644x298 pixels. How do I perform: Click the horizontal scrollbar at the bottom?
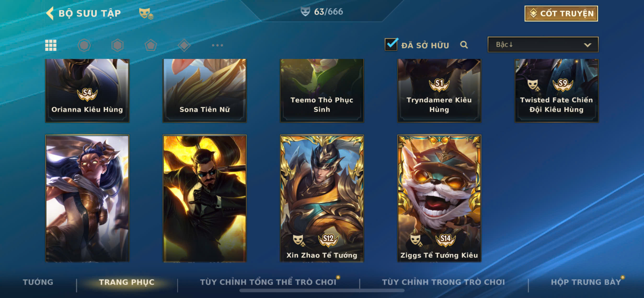coord(322,291)
